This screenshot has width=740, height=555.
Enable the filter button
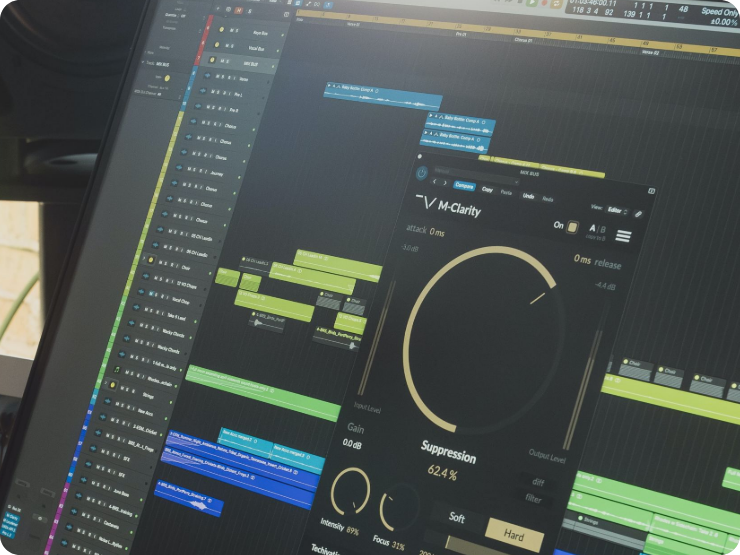click(533, 498)
